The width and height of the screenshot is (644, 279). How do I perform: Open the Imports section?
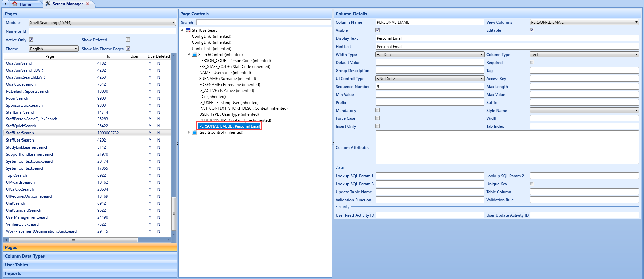coord(90,273)
